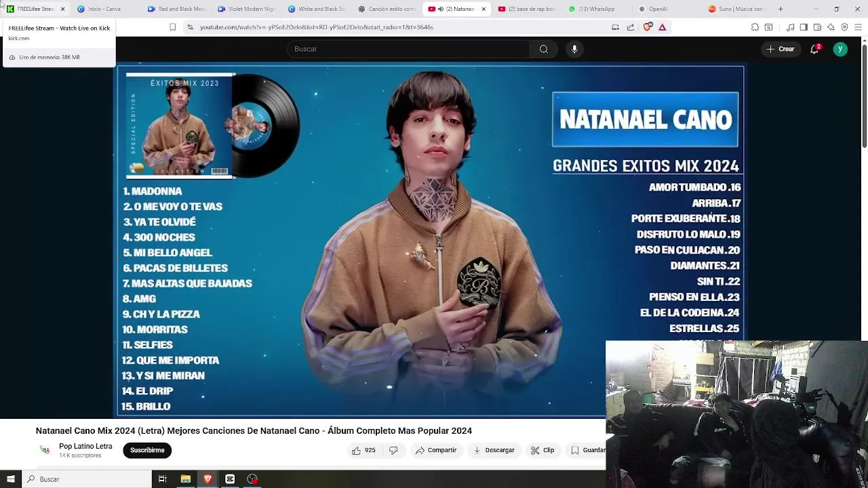This screenshot has width=868, height=488.
Task: Toggle the browser sidebar panel icon
Action: click(x=804, y=27)
